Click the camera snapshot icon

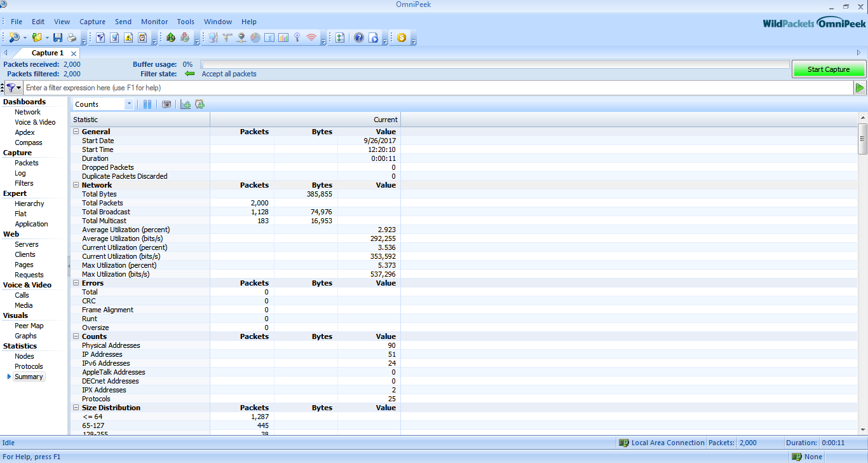coord(166,104)
